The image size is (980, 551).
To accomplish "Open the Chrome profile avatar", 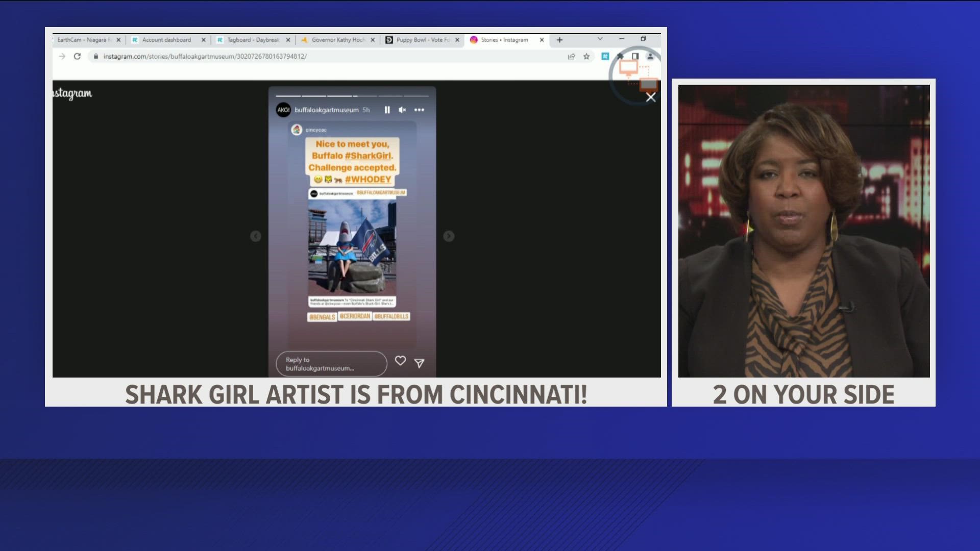I will [650, 56].
